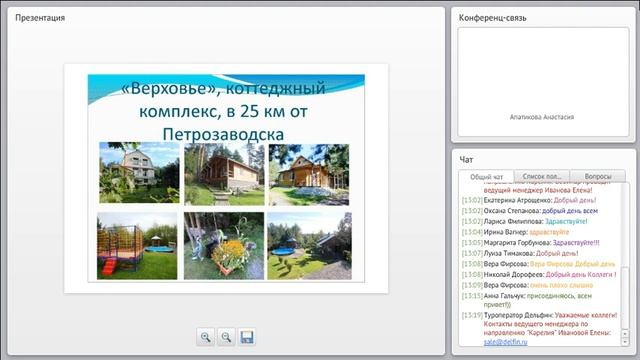Select the flower bed photo
The height and width of the screenshot is (360, 640).
pyautogui.click(x=224, y=246)
